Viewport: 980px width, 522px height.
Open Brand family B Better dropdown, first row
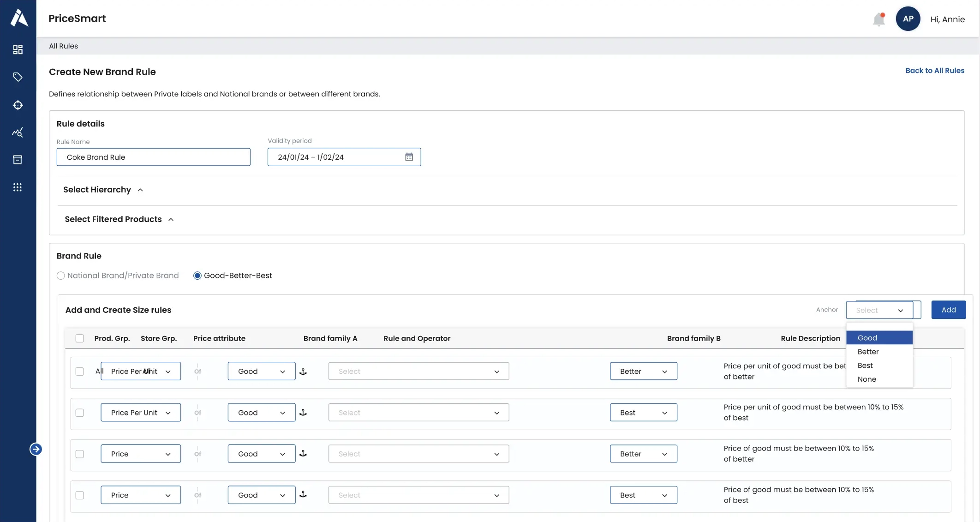[x=643, y=371]
